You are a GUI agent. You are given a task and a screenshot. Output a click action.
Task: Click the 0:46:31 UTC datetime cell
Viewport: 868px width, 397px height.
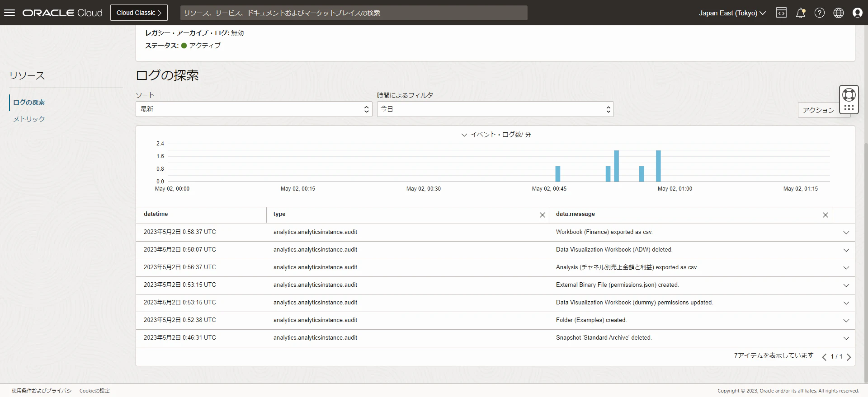click(180, 338)
